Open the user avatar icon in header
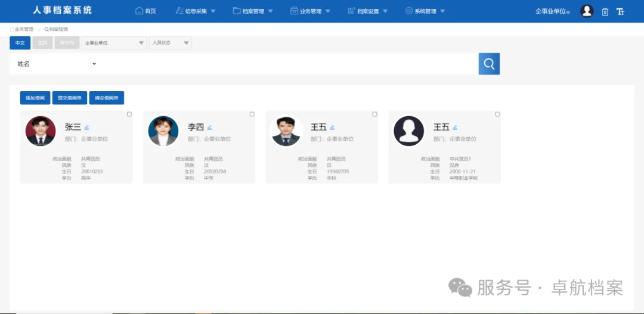This screenshot has width=644, height=314. (x=587, y=11)
